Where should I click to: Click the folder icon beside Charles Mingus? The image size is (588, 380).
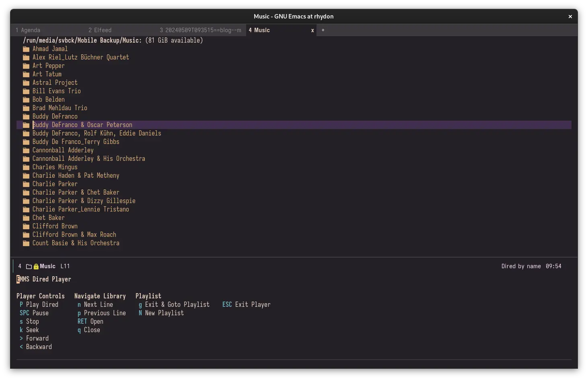click(26, 167)
